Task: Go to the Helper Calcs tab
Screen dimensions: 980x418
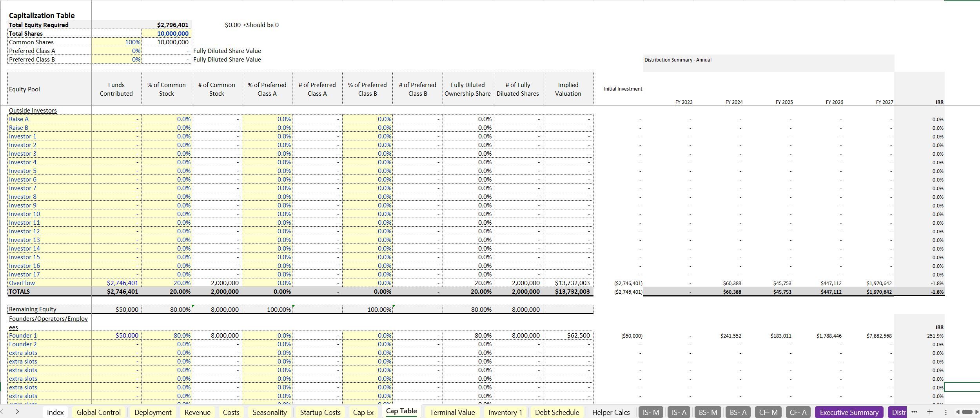Action: (x=611, y=412)
